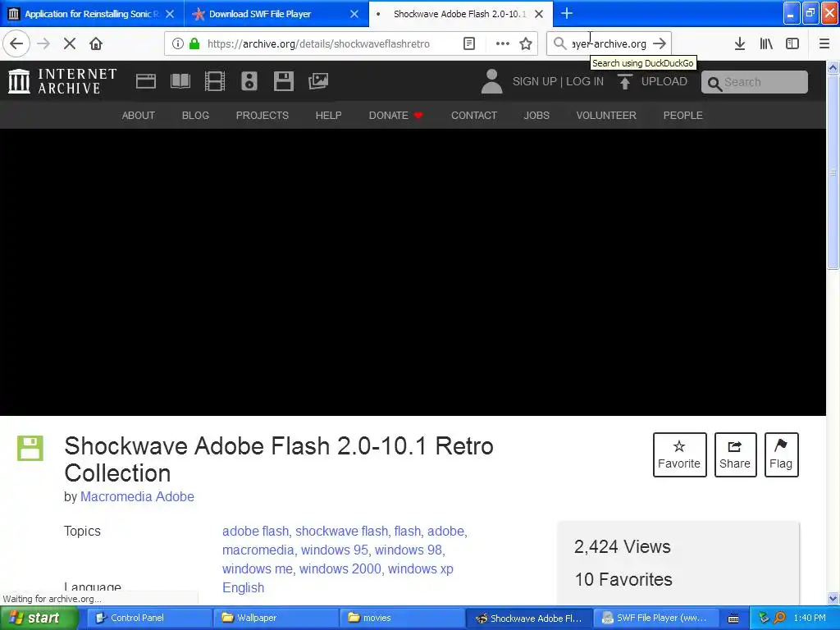Screen dimensions: 840x630
Task: Focus the Internet Archive Search field
Action: (755, 82)
